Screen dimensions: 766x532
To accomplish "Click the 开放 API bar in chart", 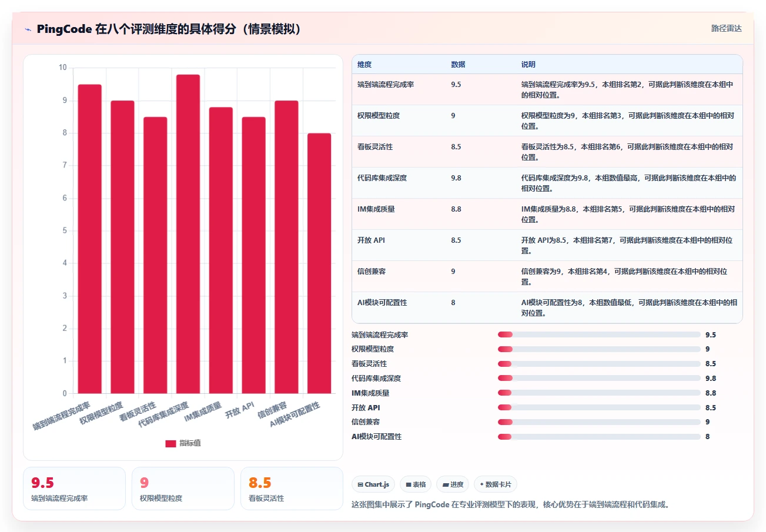I will click(253, 255).
